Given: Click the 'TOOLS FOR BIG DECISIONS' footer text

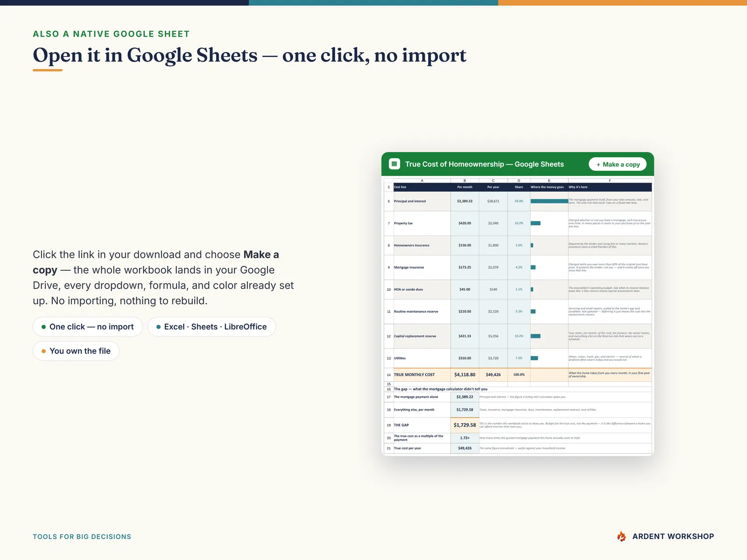Looking at the screenshot, I should tap(82, 537).
